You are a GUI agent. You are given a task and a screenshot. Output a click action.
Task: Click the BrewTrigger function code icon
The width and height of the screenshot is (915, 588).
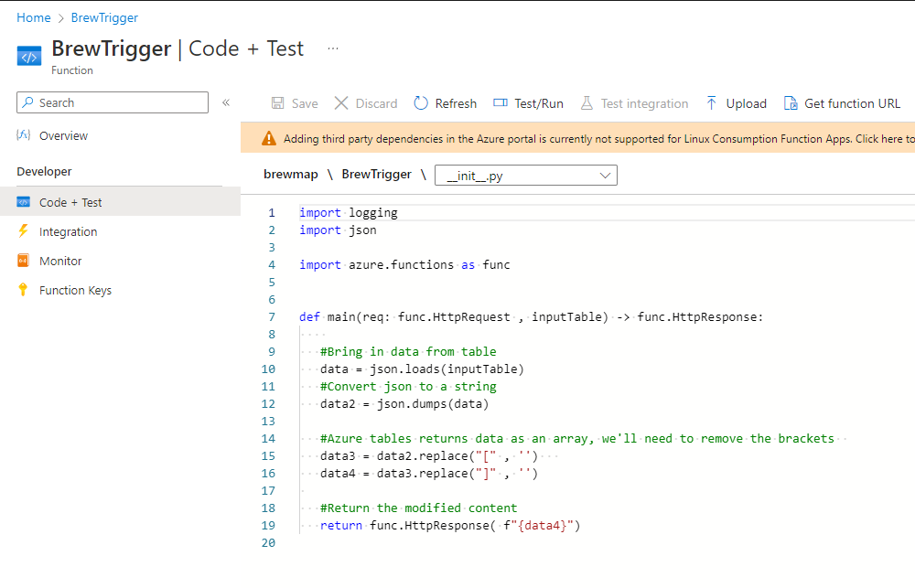pyautogui.click(x=29, y=57)
